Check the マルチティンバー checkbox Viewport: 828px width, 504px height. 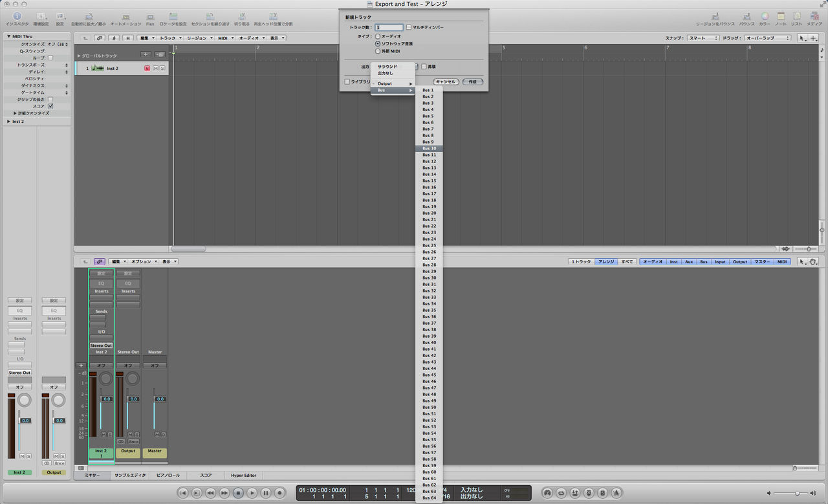409,27
